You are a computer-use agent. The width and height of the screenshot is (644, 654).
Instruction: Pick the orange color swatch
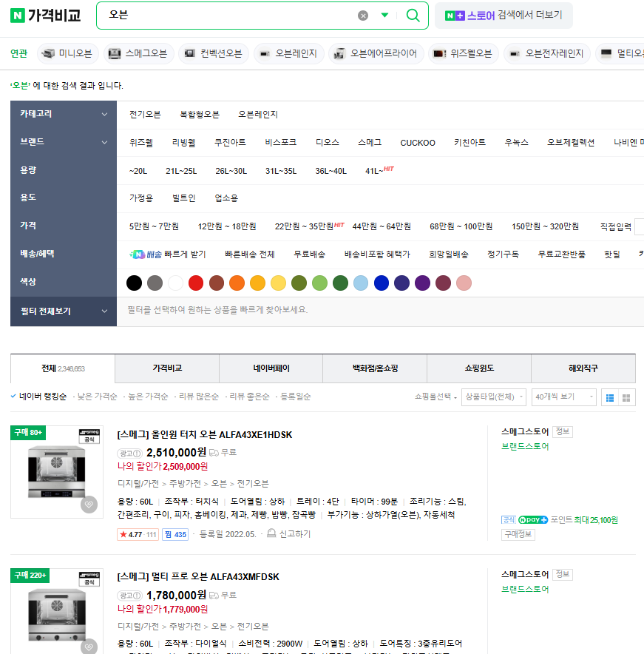(237, 283)
